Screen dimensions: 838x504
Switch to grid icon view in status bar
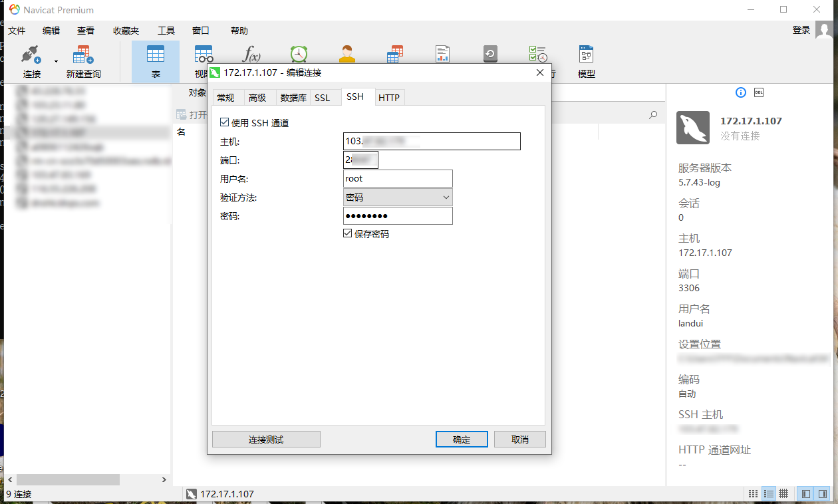753,494
